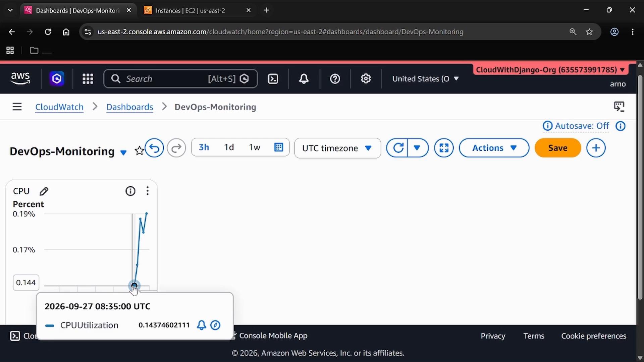Switch to Instances EC2 browser tab
Viewport: 644px width, 362px height.
click(191, 10)
